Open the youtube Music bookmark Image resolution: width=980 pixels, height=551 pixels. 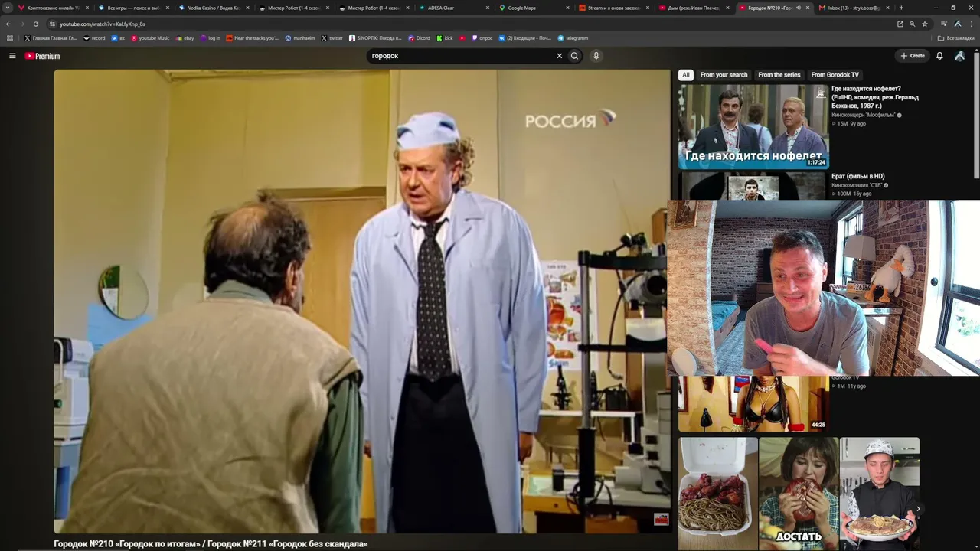click(150, 38)
